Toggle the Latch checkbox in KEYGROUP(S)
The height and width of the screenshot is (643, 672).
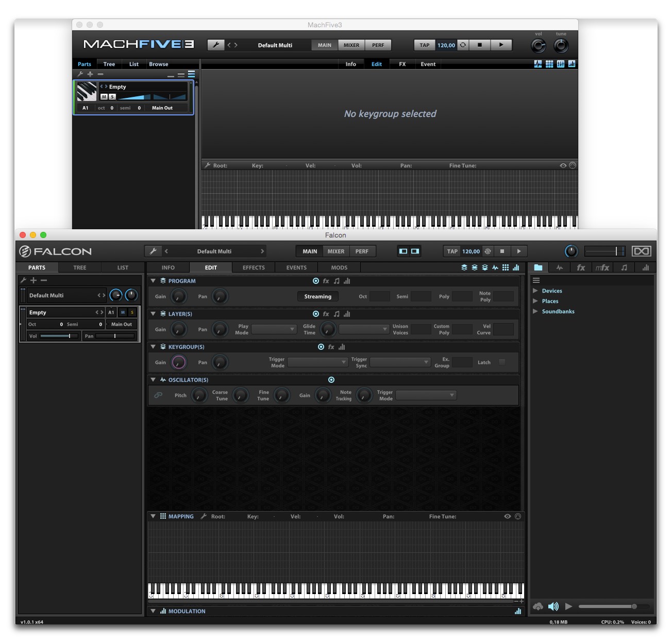[x=502, y=362]
